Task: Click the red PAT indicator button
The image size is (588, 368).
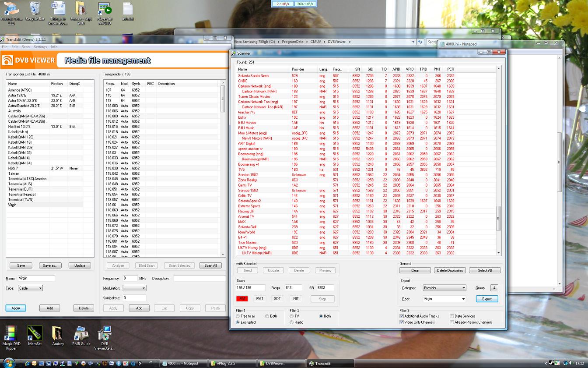Action: point(242,299)
